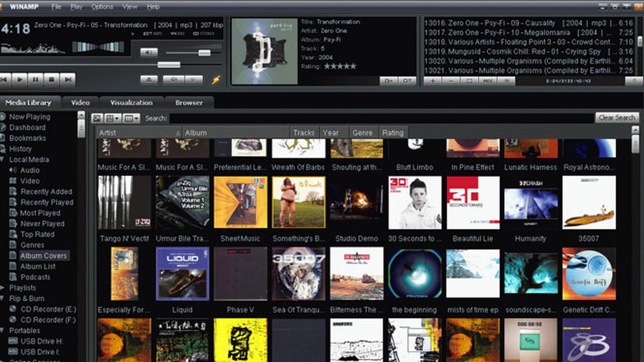The image size is (644, 362).
Task: Pause the currently playing track
Action: click(x=35, y=79)
